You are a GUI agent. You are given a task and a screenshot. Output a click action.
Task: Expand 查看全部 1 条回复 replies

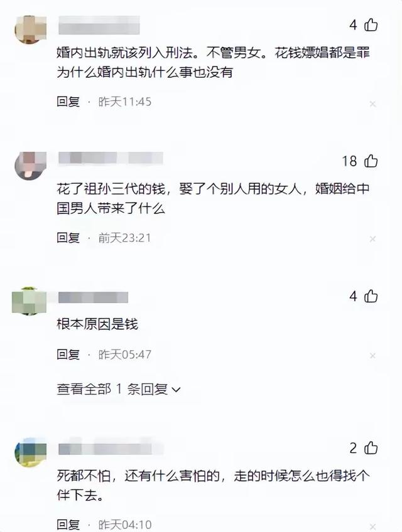click(x=118, y=389)
